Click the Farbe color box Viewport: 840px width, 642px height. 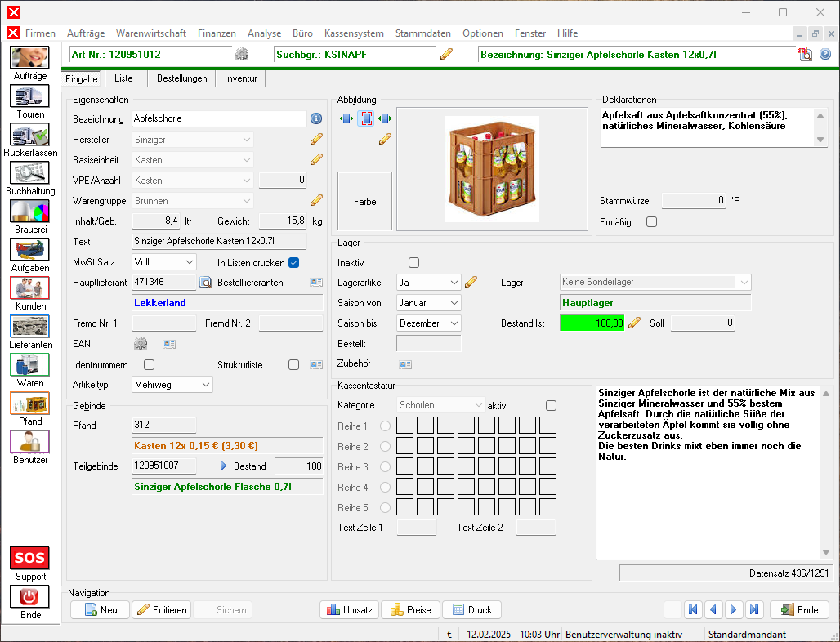364,201
